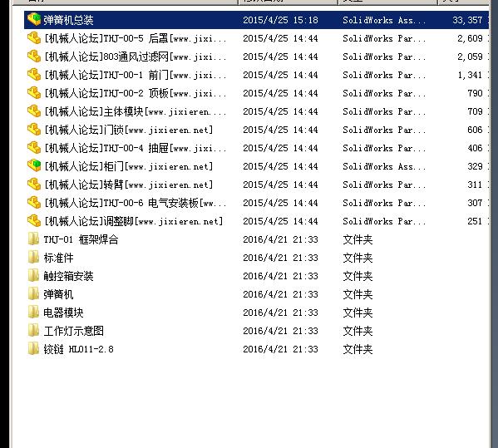Click the 标准件 folder icon
The height and width of the screenshot is (448, 498).
click(x=33, y=258)
